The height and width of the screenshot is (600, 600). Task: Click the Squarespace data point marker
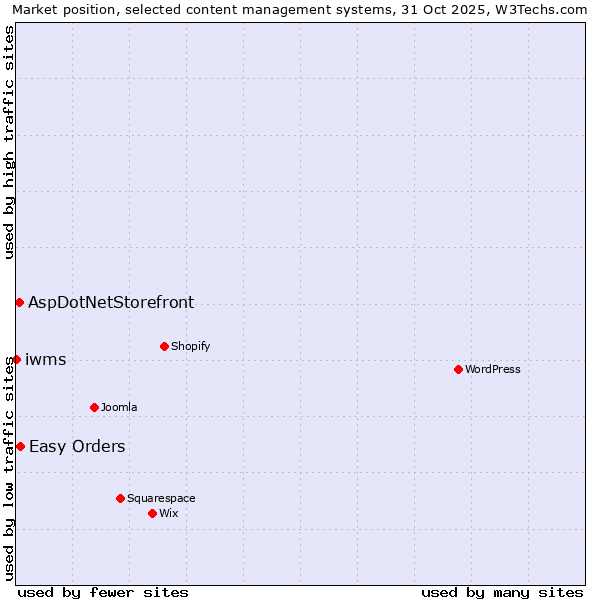tap(120, 498)
